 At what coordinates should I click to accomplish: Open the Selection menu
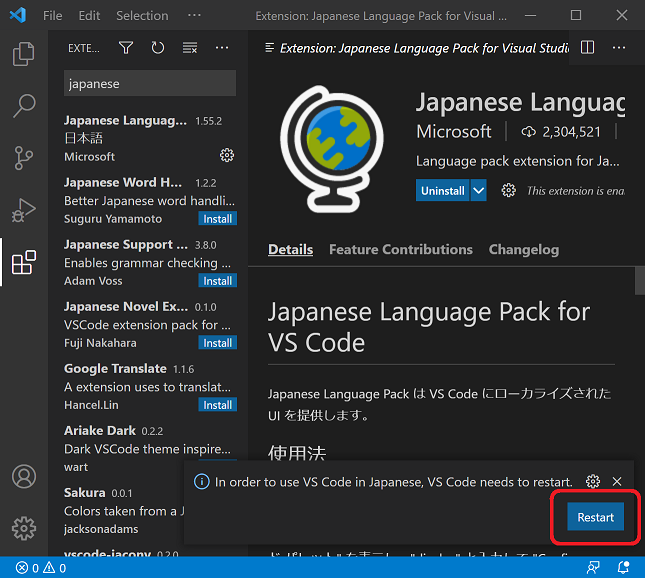142,16
